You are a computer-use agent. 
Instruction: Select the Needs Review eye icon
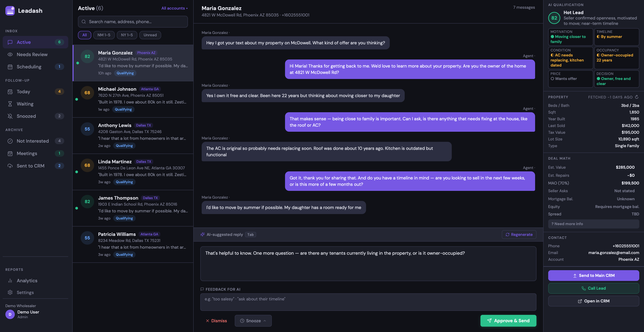(x=10, y=54)
